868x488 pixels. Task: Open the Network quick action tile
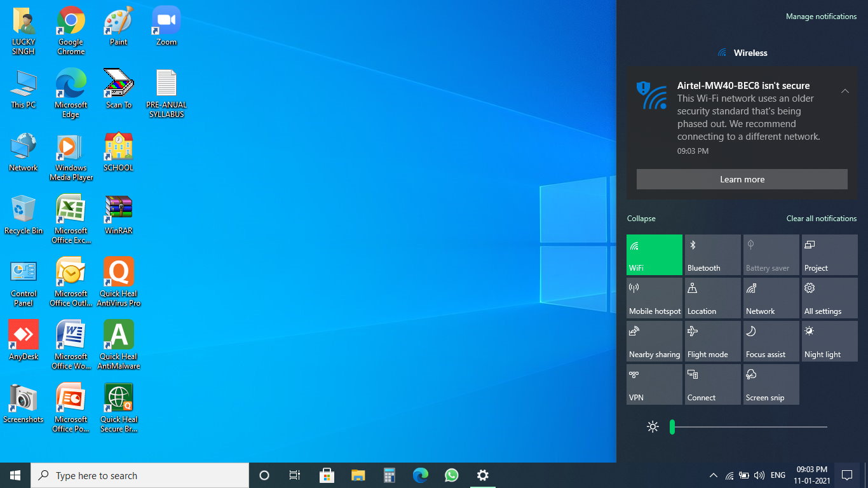pyautogui.click(x=771, y=298)
